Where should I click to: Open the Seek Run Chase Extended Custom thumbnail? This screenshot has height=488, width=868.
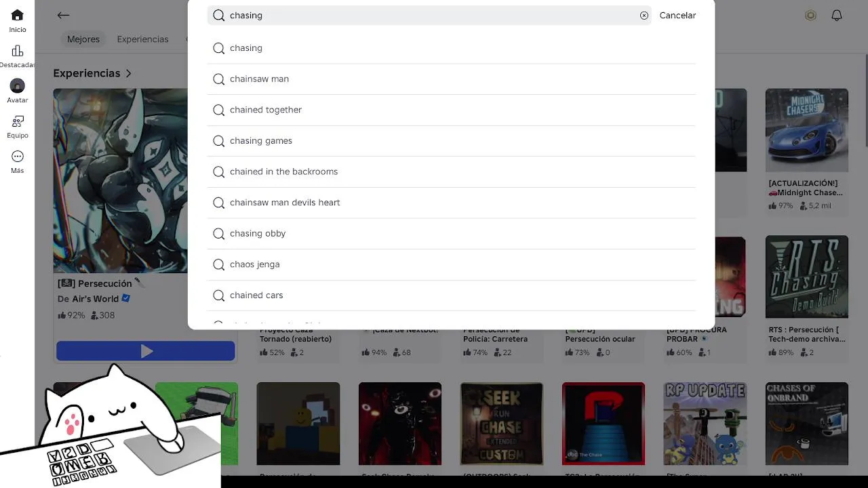[502, 424]
